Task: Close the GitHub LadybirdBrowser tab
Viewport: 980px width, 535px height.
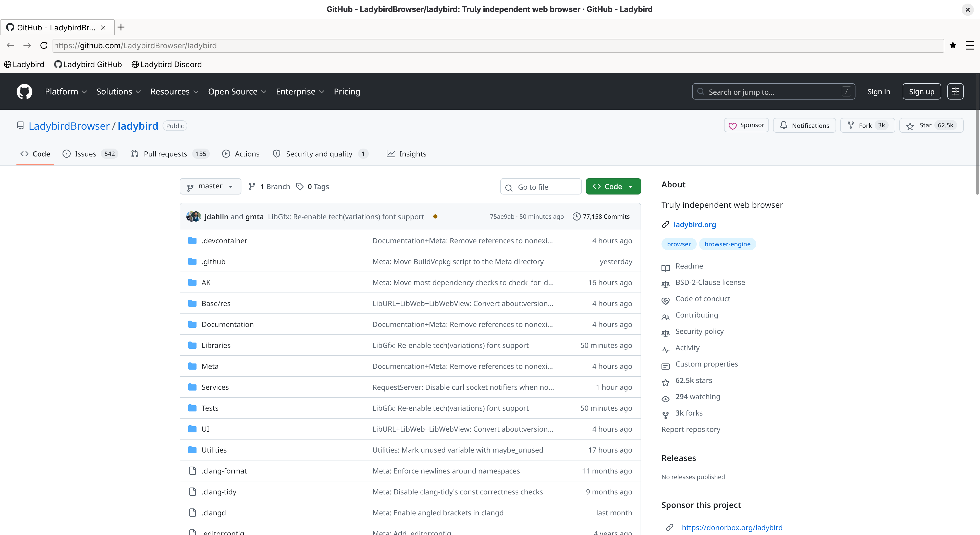Action: click(103, 27)
